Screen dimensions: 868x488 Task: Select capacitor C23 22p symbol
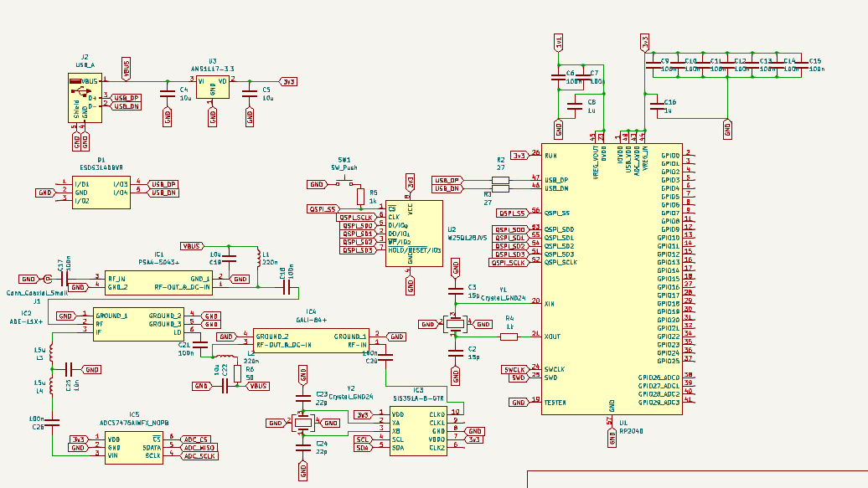(303, 398)
